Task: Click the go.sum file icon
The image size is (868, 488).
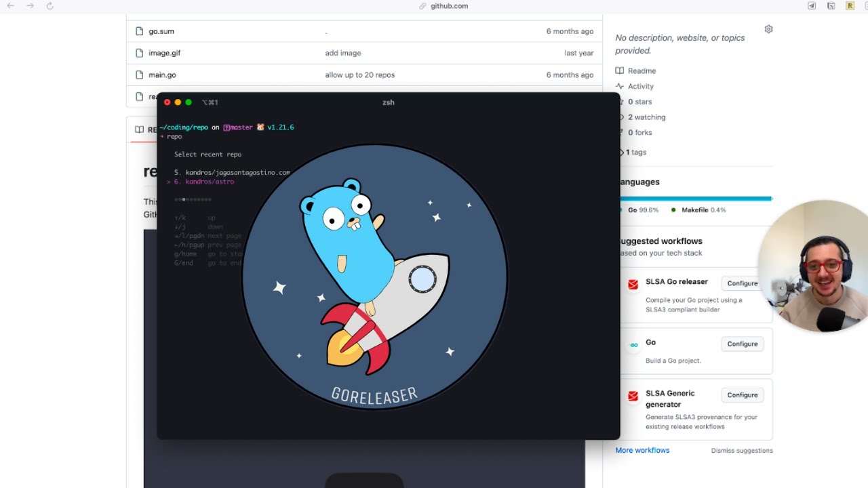Action: [x=139, y=31]
